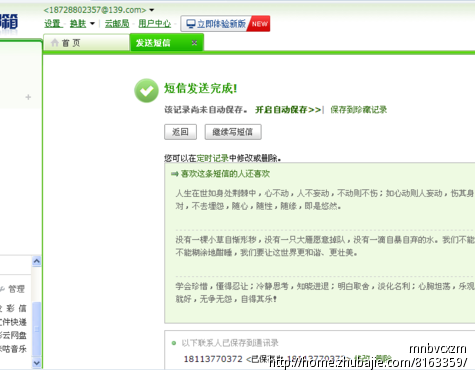Open the 设置 settings link
Image resolution: width=475 pixels, height=370 pixels.
(x=53, y=24)
